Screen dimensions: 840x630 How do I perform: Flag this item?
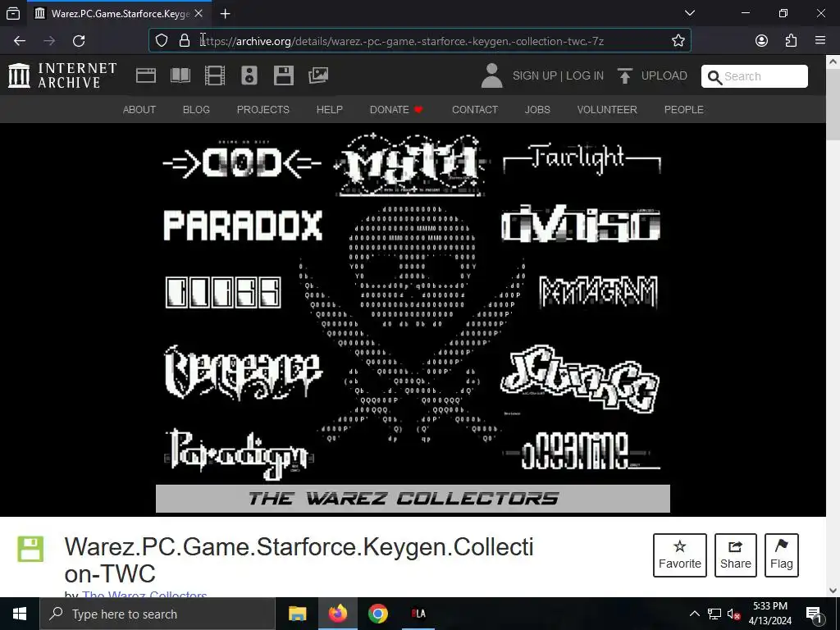[782, 555]
